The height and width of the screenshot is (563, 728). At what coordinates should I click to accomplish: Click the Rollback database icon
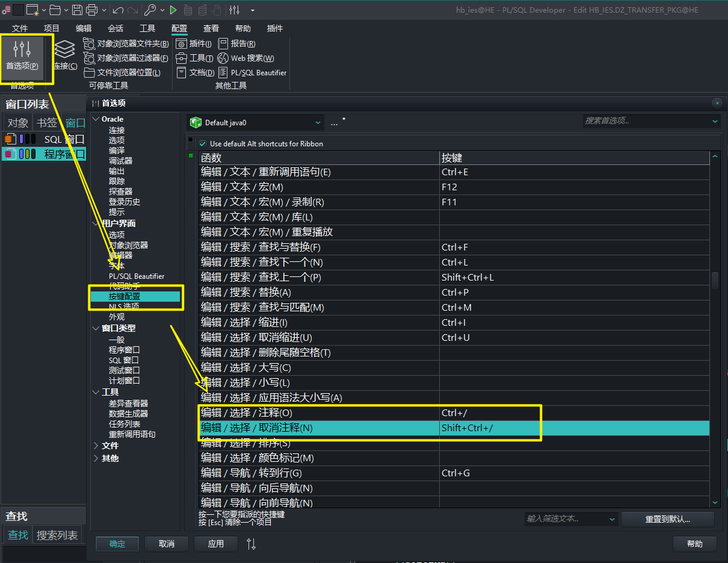(202, 10)
